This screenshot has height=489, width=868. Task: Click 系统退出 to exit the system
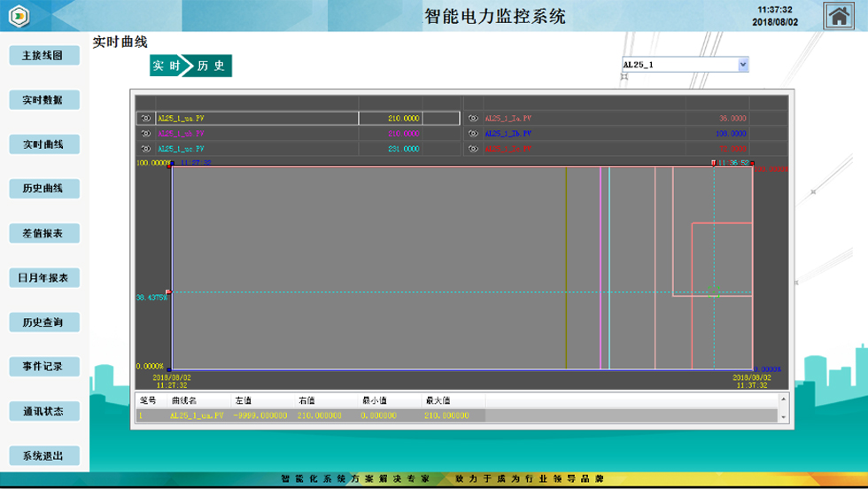point(43,456)
